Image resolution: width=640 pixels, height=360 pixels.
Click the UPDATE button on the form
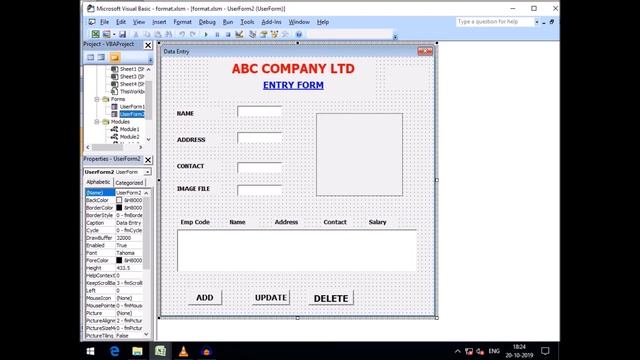(271, 298)
